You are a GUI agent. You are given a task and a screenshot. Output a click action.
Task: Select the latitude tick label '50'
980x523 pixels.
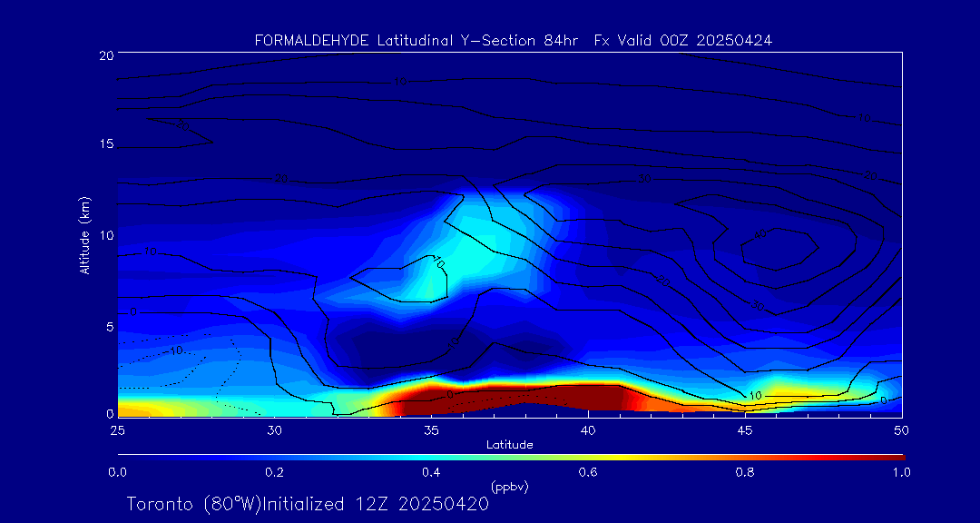pyautogui.click(x=901, y=430)
